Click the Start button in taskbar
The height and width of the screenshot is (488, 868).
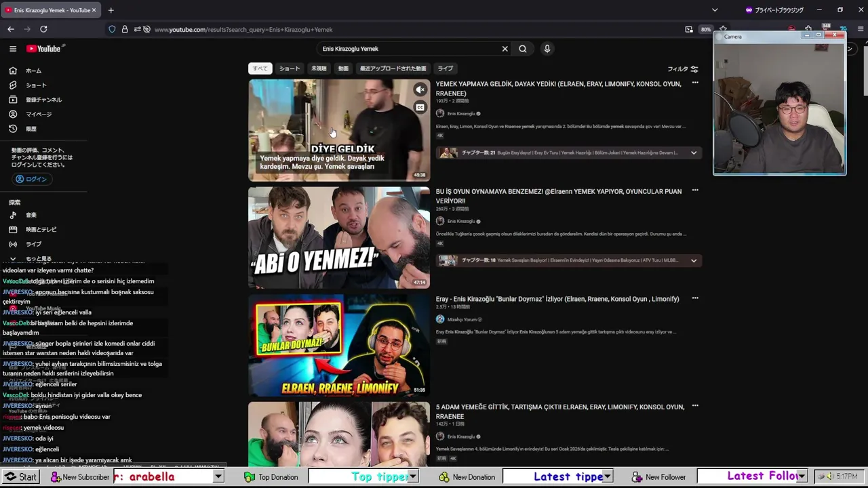pyautogui.click(x=21, y=477)
